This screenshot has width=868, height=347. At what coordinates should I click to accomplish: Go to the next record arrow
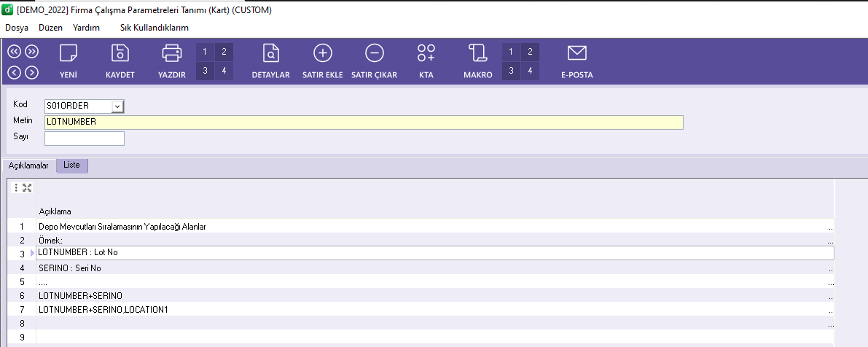tap(31, 72)
